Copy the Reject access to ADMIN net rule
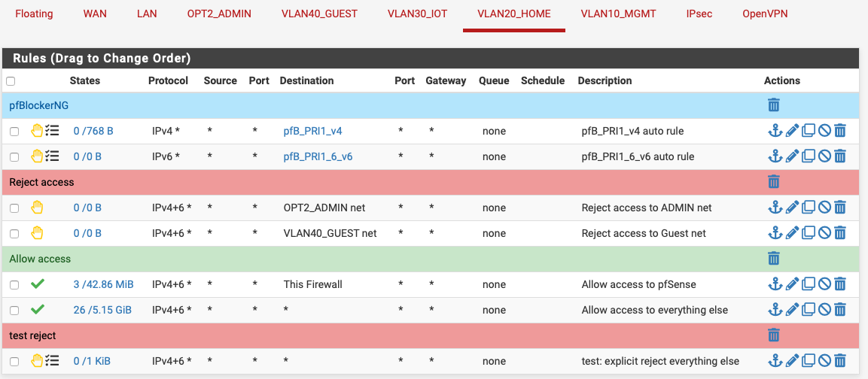The width and height of the screenshot is (868, 379). [x=809, y=208]
